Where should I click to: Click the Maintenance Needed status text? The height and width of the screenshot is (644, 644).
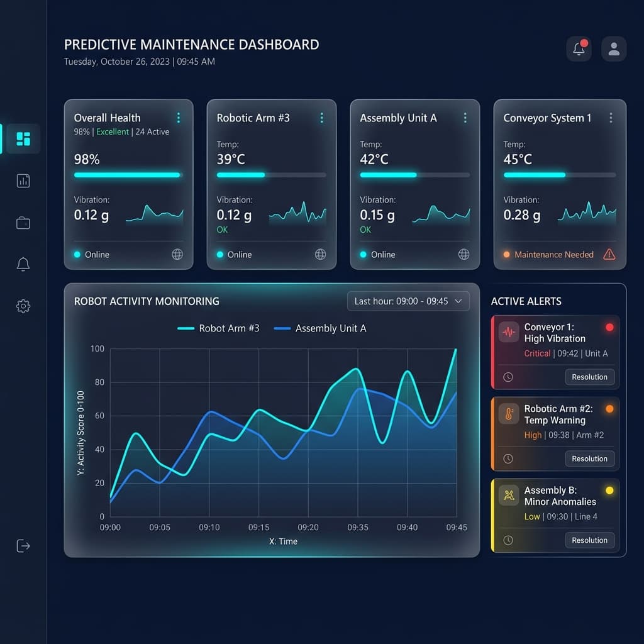point(553,255)
